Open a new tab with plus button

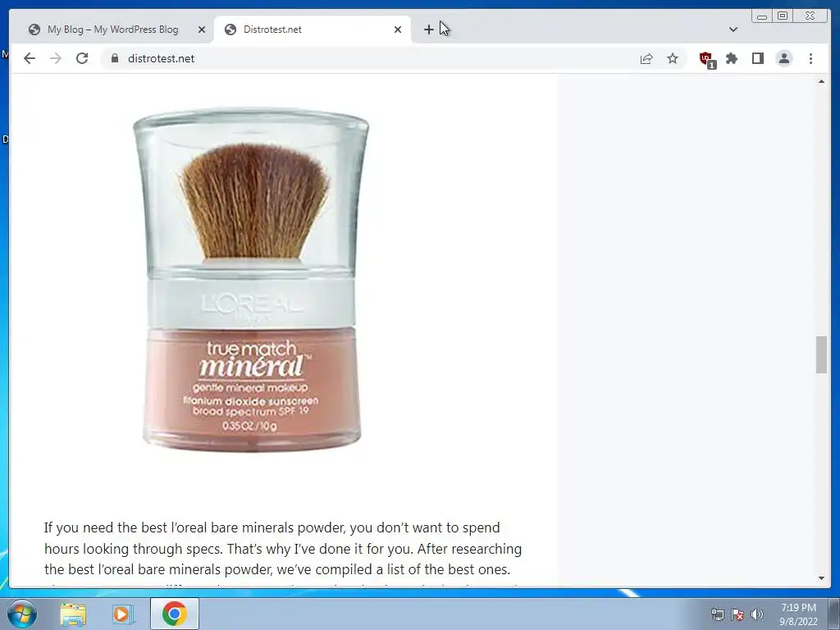coord(428,30)
